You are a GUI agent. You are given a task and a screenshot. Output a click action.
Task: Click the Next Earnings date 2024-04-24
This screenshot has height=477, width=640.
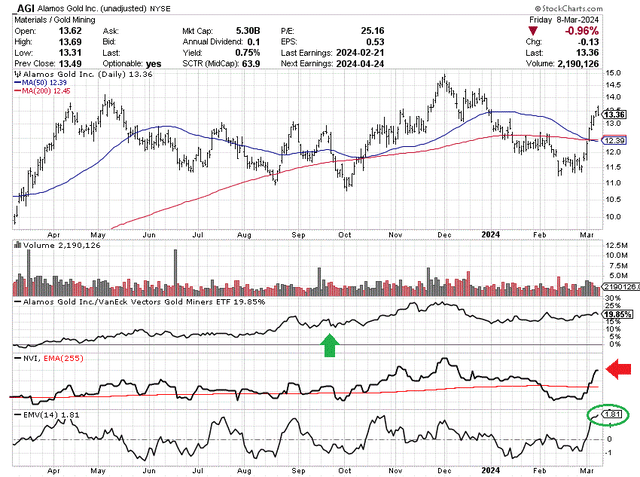[x=360, y=64]
